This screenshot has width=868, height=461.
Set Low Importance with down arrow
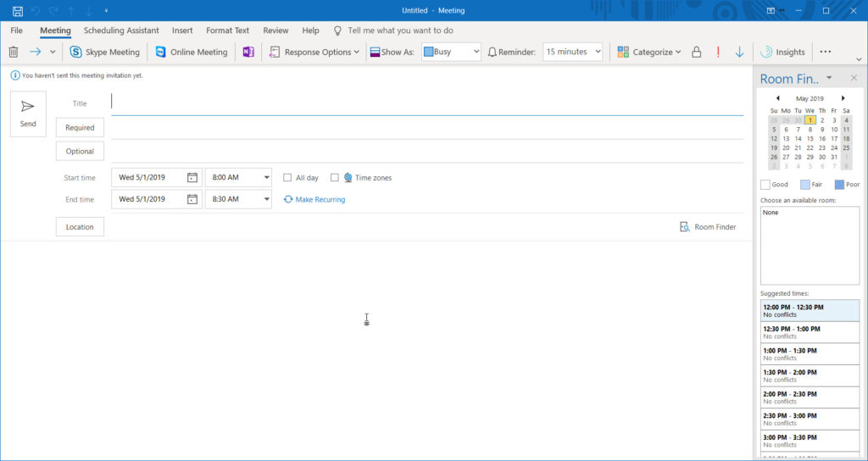[739, 52]
